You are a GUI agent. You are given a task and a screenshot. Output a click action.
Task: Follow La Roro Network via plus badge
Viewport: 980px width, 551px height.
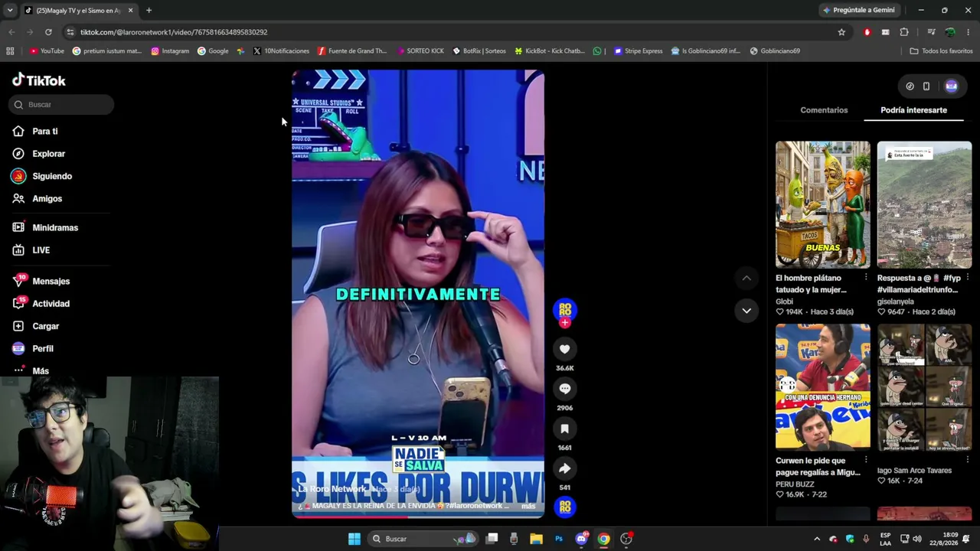click(565, 323)
